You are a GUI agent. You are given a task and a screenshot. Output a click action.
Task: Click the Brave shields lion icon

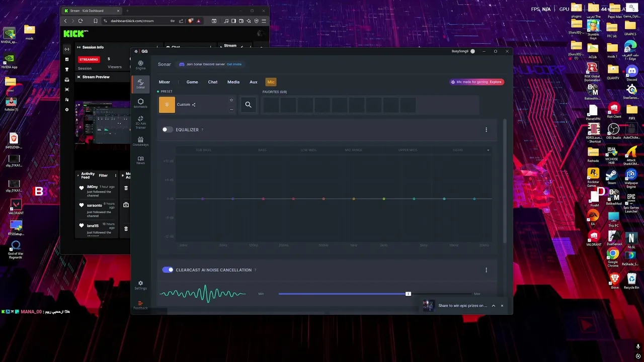pos(191,21)
